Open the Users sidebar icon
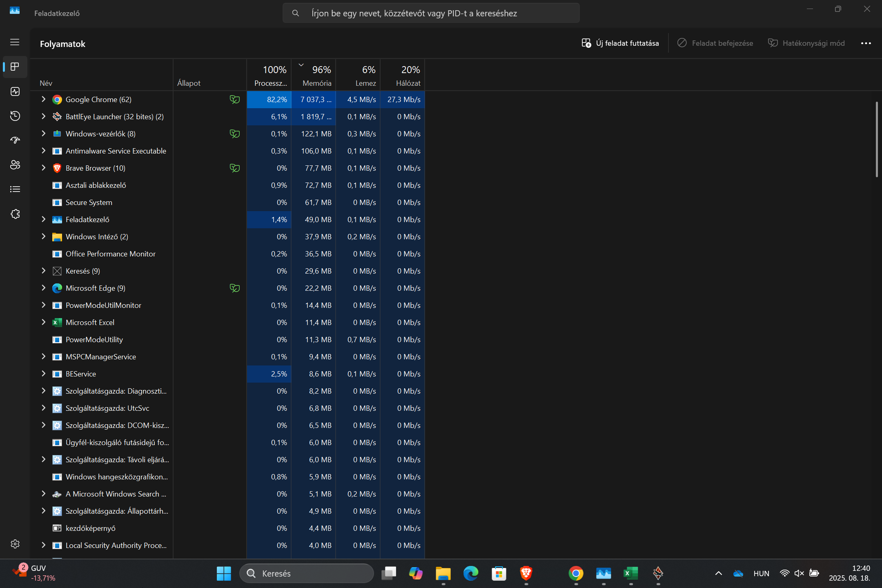882x588 pixels. pyautogui.click(x=15, y=165)
